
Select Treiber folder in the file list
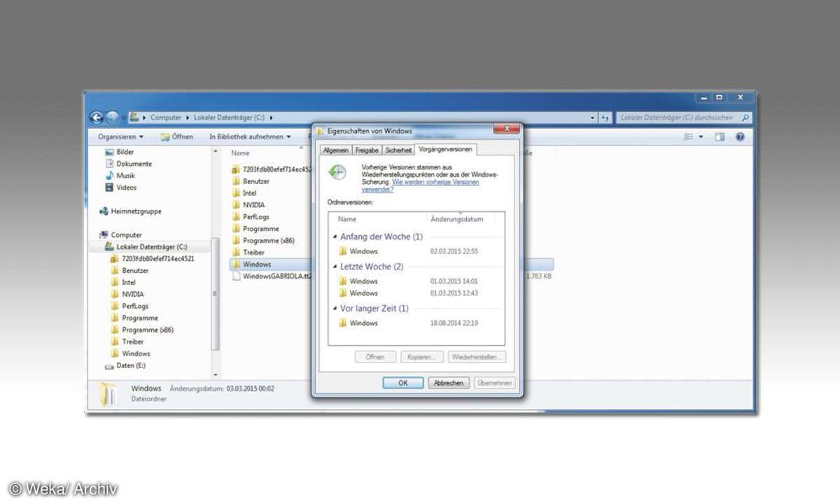248,253
